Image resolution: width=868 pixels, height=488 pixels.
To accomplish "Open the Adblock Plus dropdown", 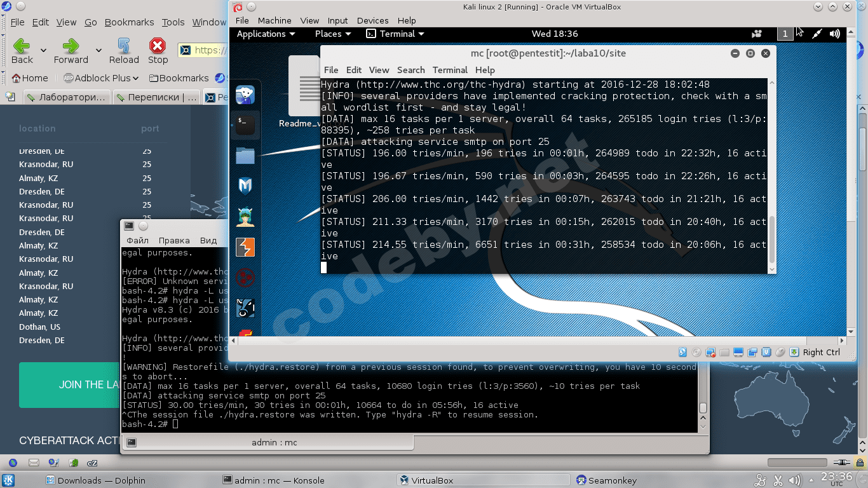I will click(x=102, y=78).
